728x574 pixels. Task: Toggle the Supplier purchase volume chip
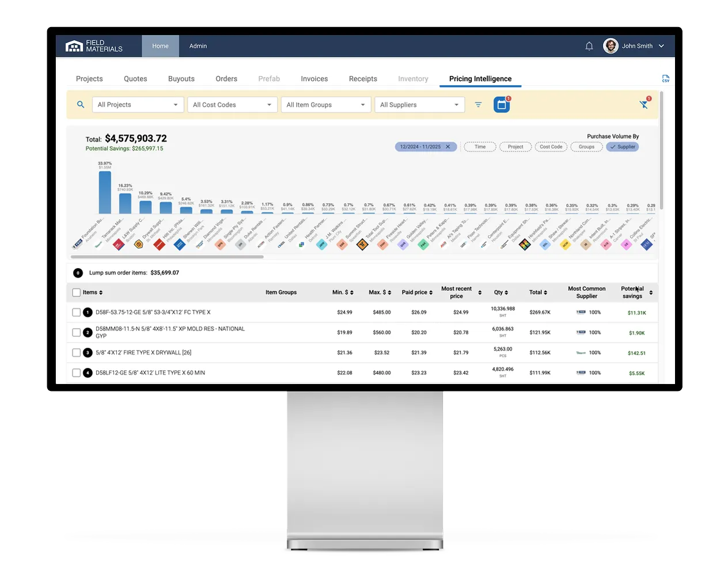[622, 147]
